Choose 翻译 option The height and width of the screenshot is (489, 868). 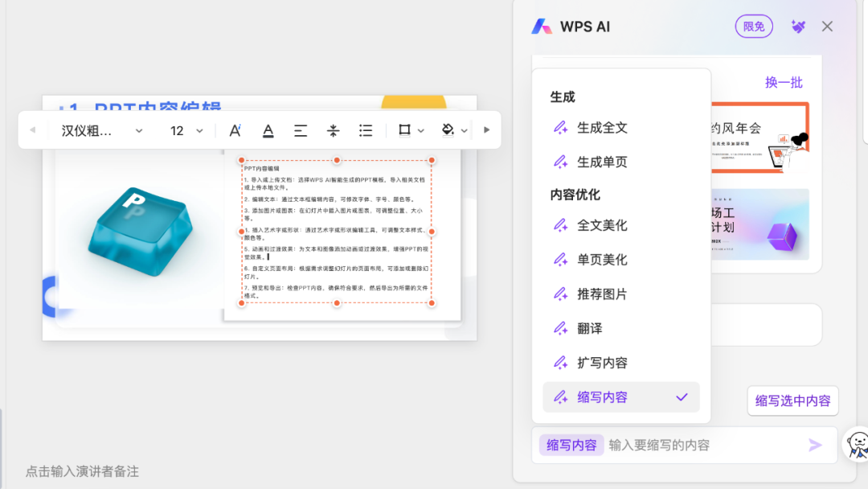(x=621, y=328)
